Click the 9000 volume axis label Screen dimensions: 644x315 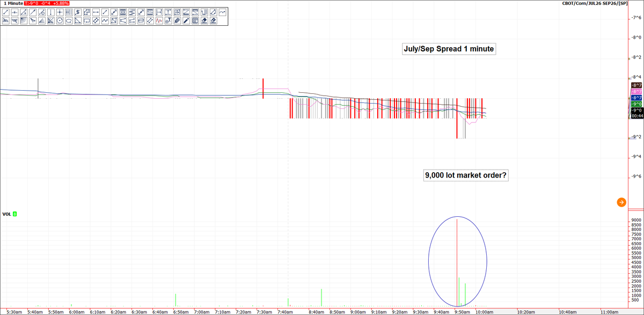[636, 221]
